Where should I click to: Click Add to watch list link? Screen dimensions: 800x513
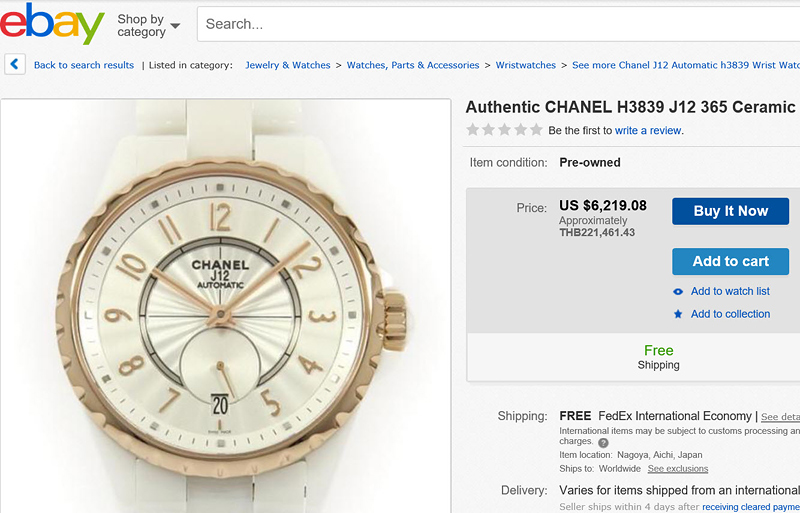[x=730, y=292]
